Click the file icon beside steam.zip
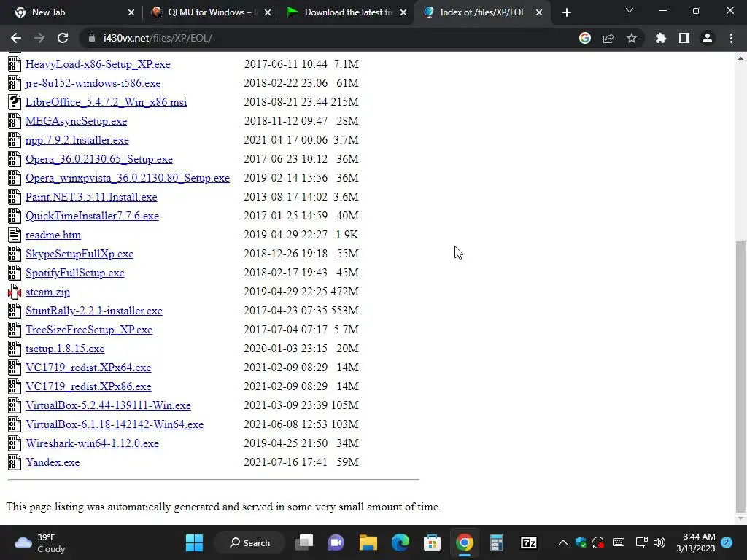 point(15,292)
